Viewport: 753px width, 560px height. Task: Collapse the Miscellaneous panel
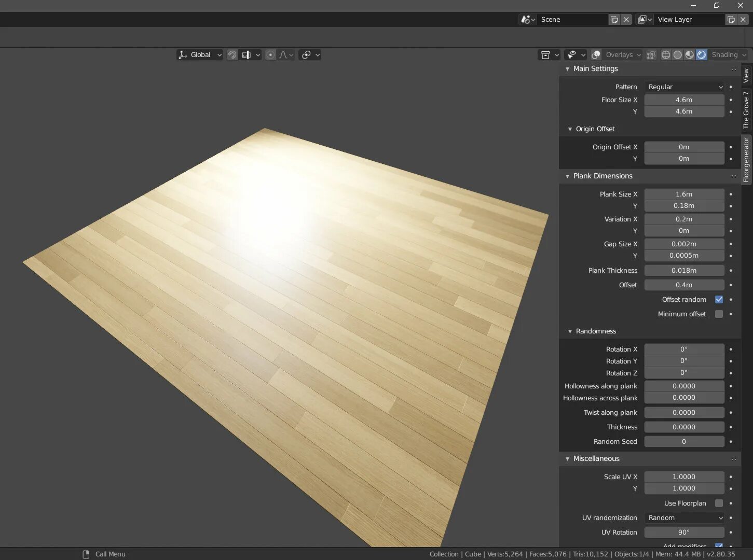[x=567, y=458]
